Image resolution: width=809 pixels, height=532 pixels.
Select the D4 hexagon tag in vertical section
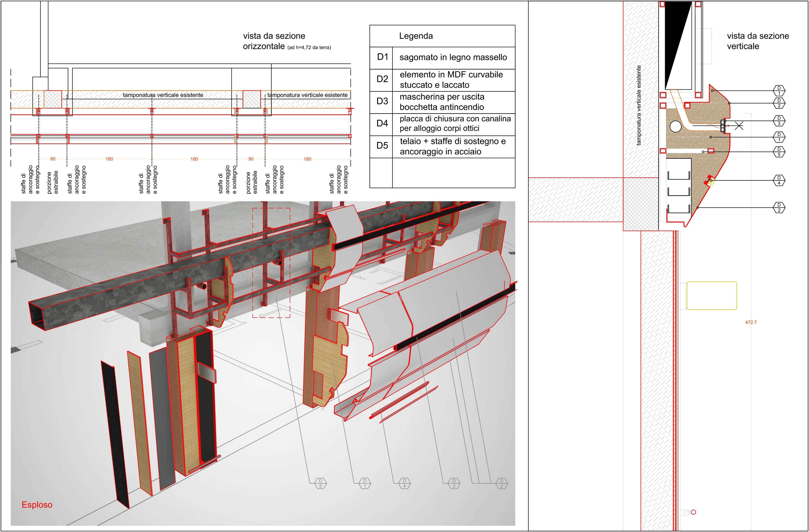[x=779, y=180]
